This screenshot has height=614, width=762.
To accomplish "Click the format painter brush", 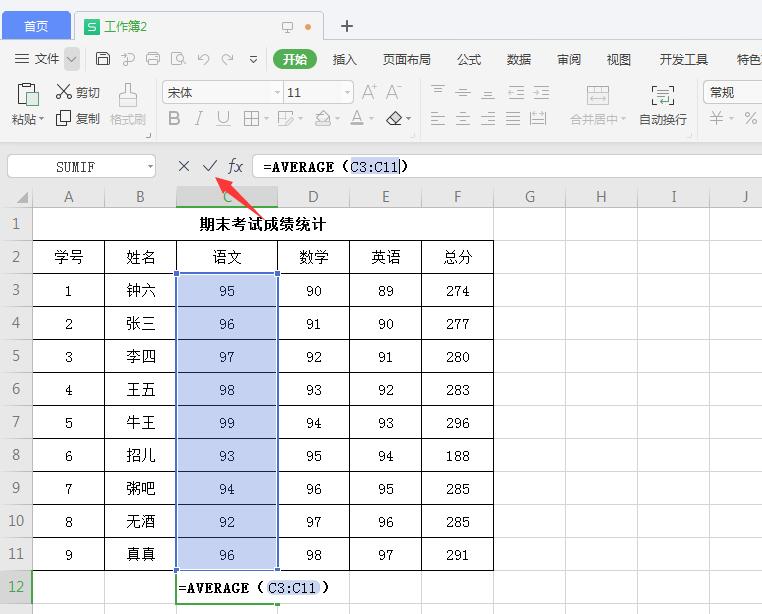I will coord(128,95).
